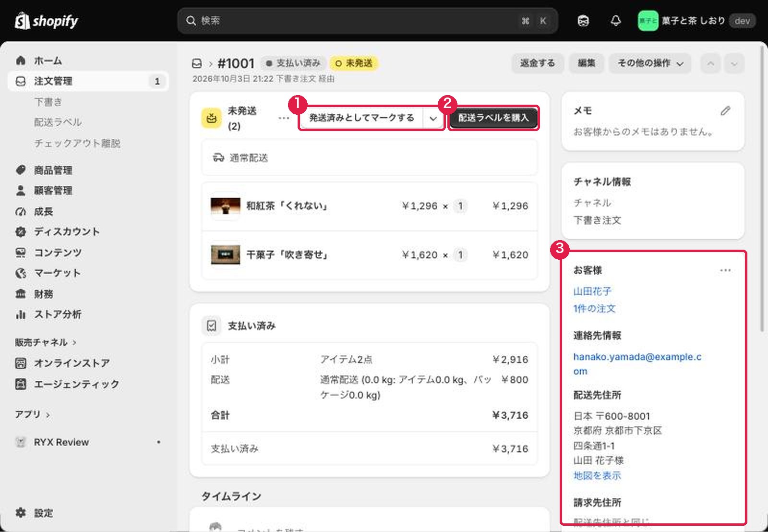Viewport: 768px width, 532px height.
Task: Open 財務 in the sidebar
Action: coord(43,294)
